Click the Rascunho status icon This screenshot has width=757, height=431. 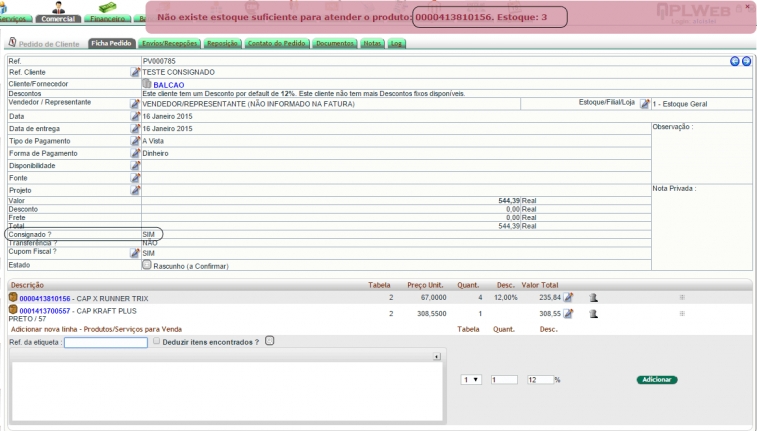click(x=147, y=265)
